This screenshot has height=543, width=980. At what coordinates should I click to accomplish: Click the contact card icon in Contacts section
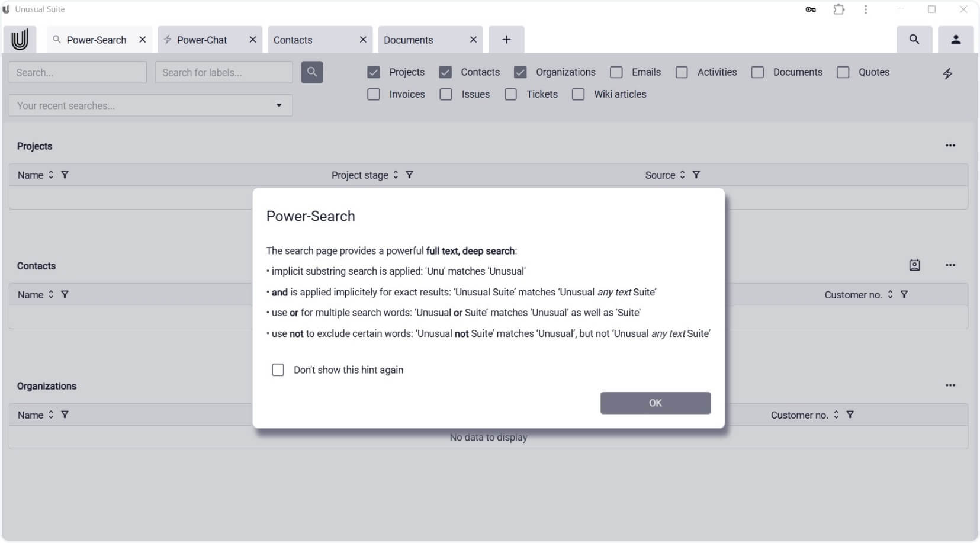(914, 265)
